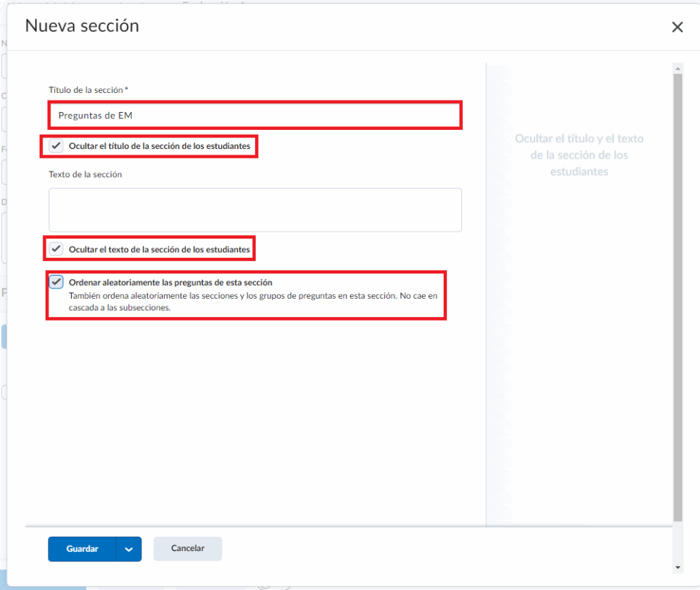Viewport: 700px width, 590px height.
Task: Expand the Guardar dropdown arrow
Action: point(129,549)
